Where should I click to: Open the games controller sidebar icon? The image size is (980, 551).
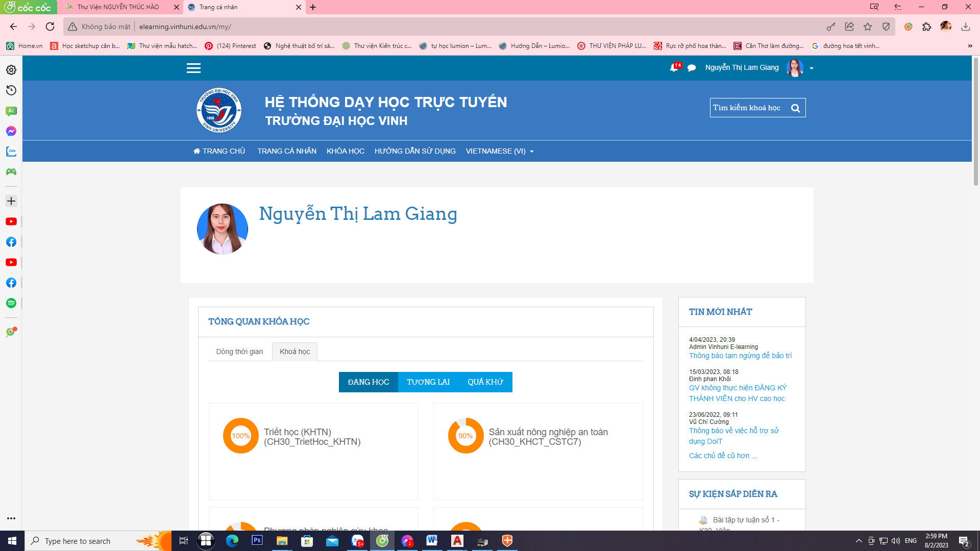coord(11,172)
